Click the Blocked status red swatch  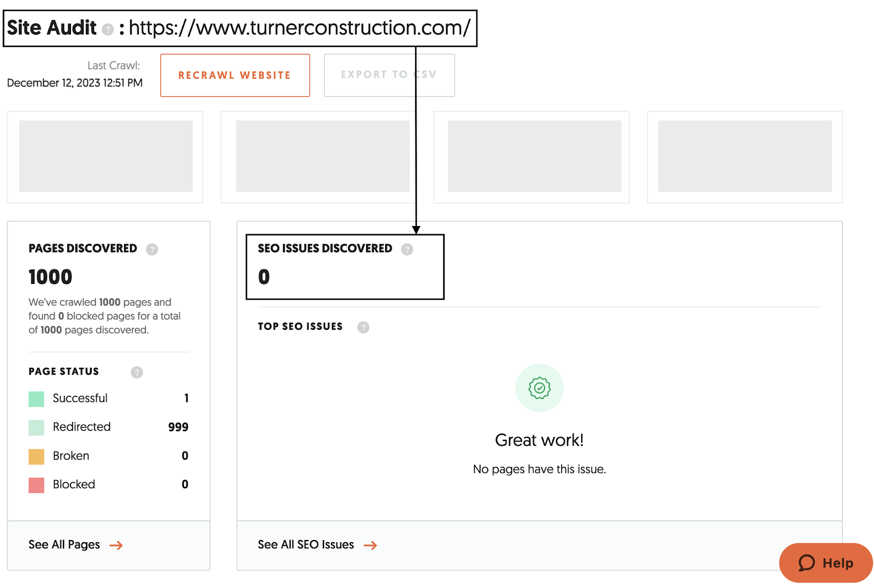click(x=37, y=485)
